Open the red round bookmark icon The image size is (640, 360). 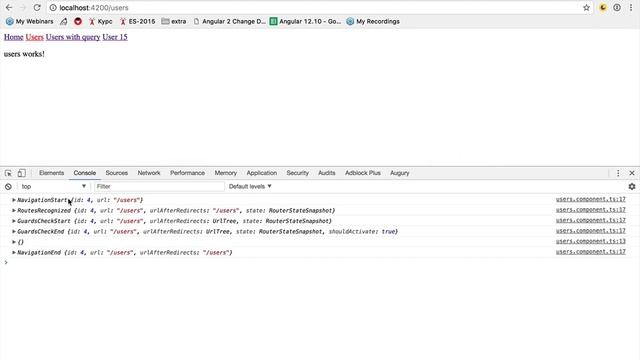tap(78, 21)
